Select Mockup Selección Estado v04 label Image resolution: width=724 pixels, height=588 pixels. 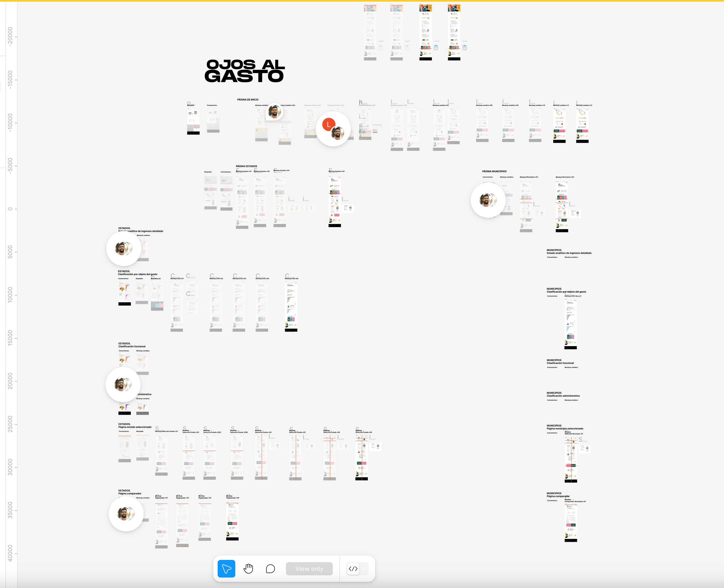click(x=263, y=431)
